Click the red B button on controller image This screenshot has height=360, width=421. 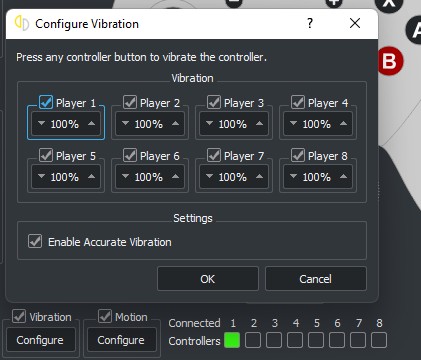(x=390, y=61)
